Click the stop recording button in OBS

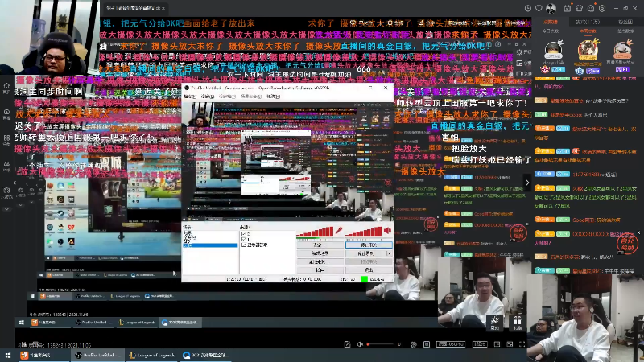365,253
